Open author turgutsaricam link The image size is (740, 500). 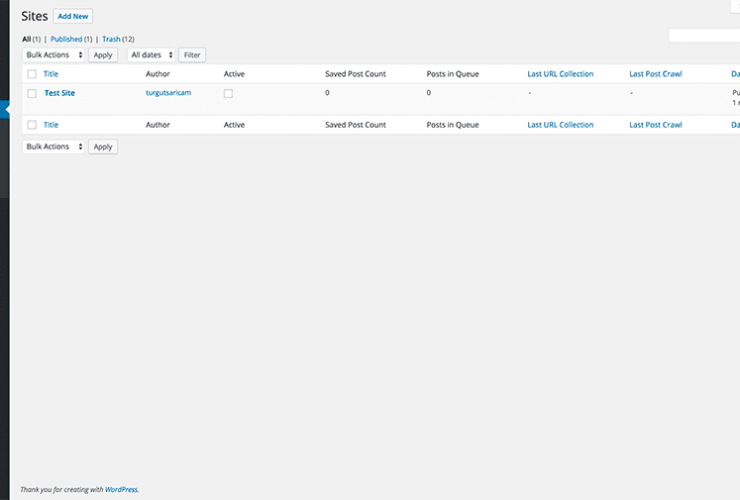(x=167, y=93)
